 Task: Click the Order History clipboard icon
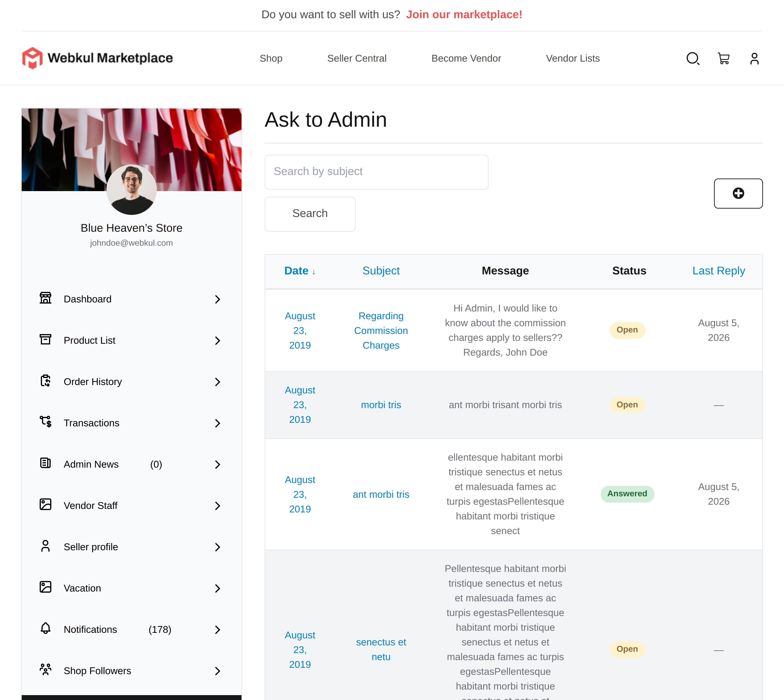pos(45,381)
